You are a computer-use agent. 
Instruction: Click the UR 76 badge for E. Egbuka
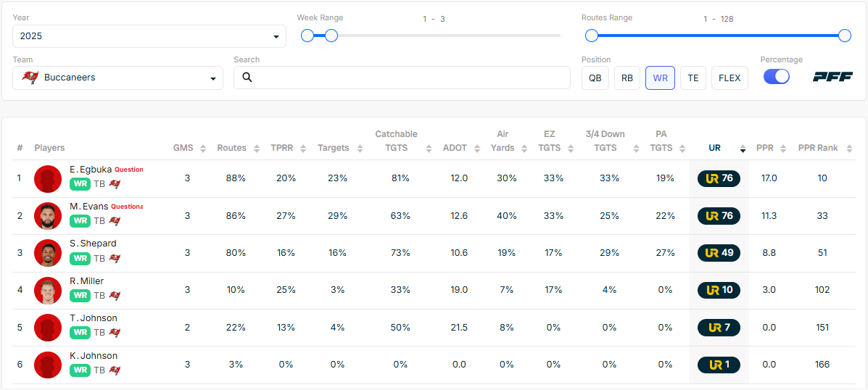click(719, 178)
